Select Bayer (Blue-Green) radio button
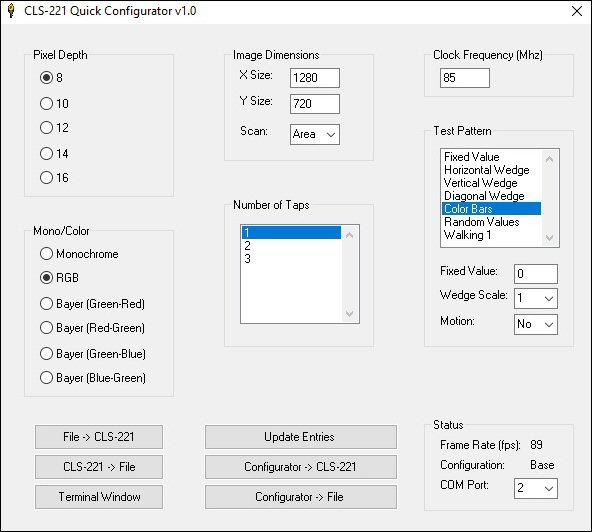The width and height of the screenshot is (592, 532). point(46,378)
